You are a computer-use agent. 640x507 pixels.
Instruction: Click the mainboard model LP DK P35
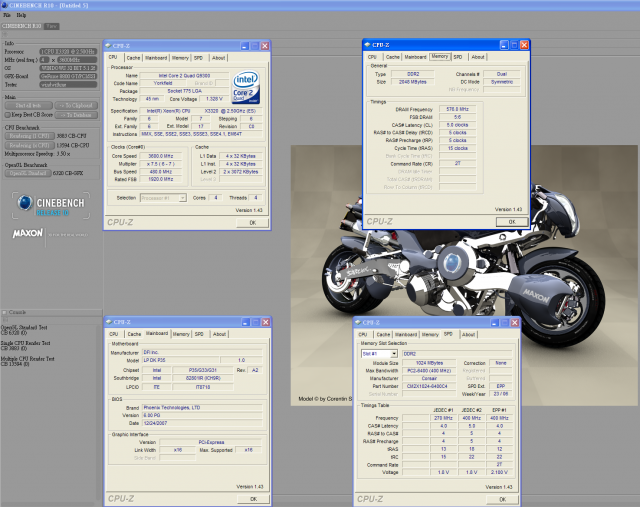click(x=181, y=360)
